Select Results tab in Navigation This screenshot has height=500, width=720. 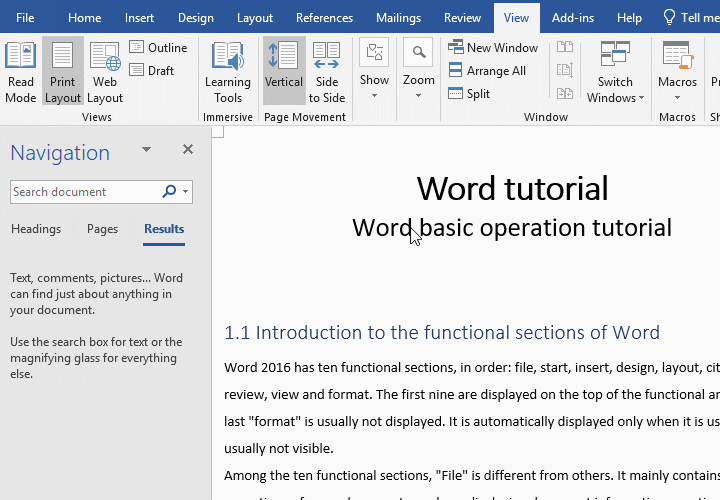click(164, 229)
